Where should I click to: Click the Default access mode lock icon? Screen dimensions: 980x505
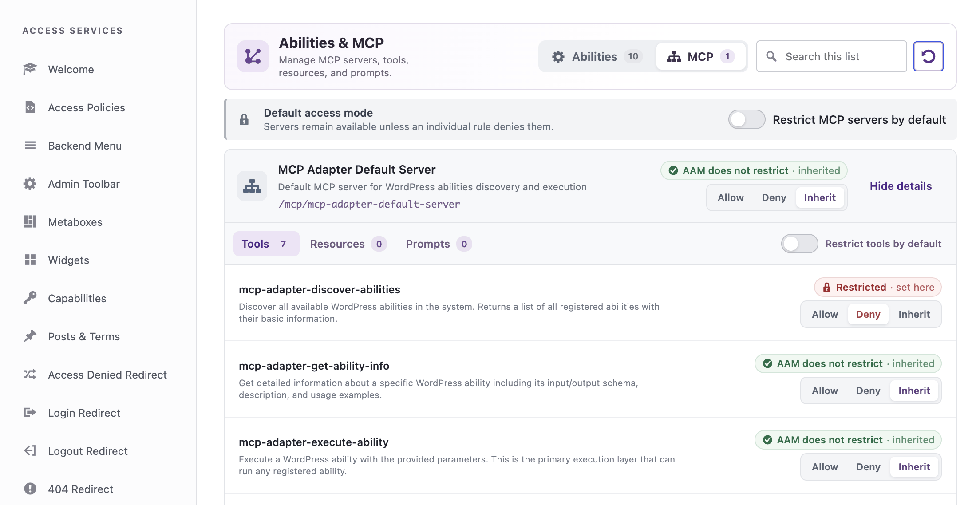(x=244, y=120)
